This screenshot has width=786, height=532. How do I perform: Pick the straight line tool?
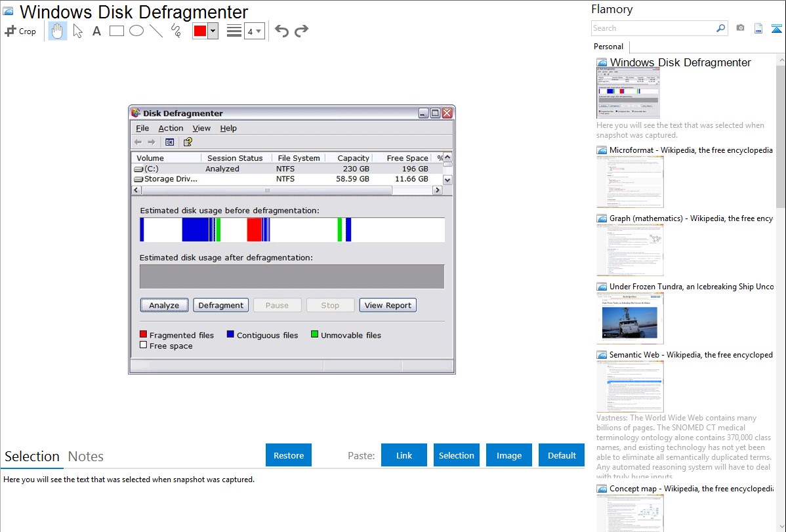click(156, 31)
